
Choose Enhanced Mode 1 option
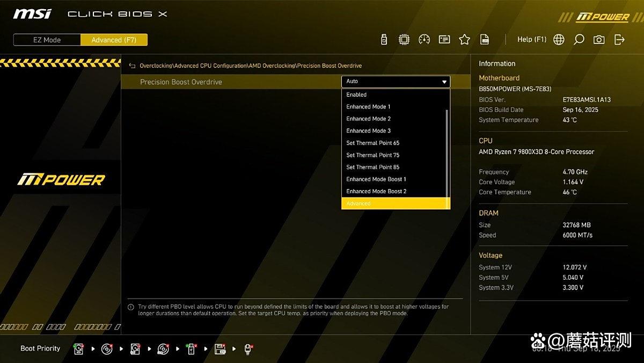pyautogui.click(x=394, y=107)
